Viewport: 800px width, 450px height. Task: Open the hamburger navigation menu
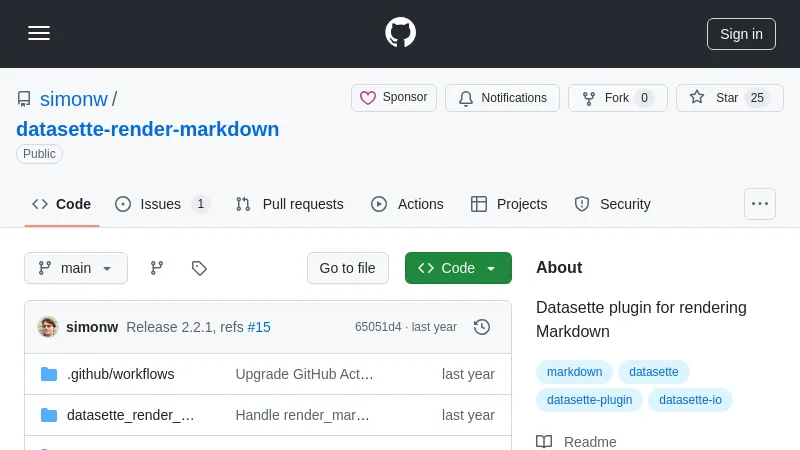[39, 33]
